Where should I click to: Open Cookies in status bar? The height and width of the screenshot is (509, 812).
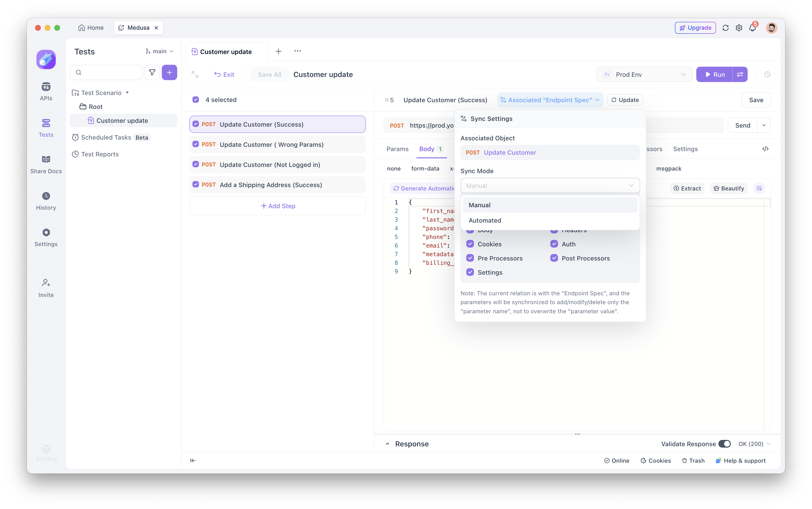pos(656,461)
